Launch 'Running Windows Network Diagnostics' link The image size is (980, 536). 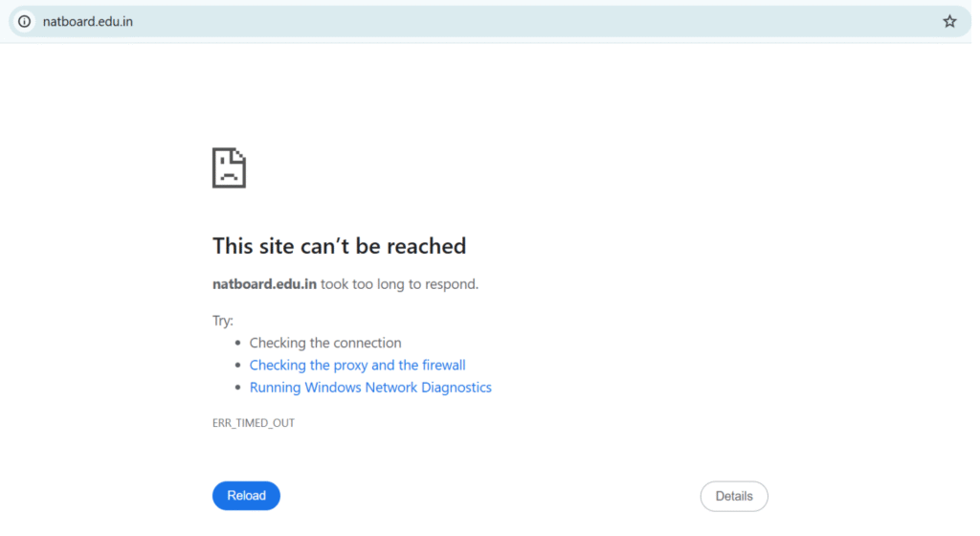370,388
